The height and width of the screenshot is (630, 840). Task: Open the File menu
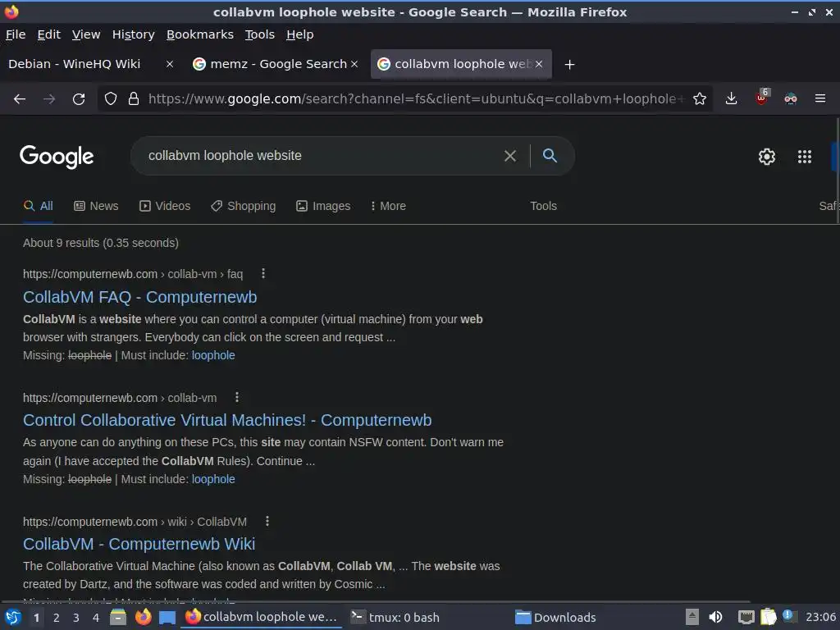(16, 34)
